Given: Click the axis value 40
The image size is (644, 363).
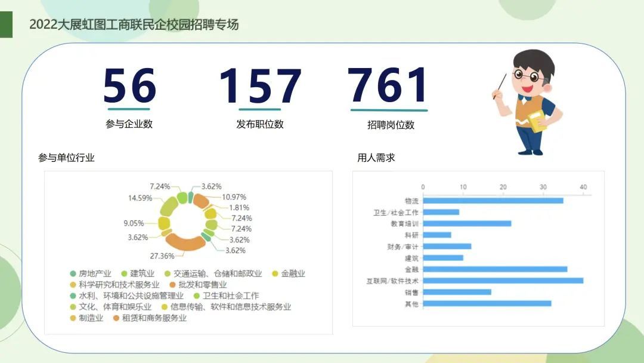Looking at the screenshot, I should click(583, 187).
